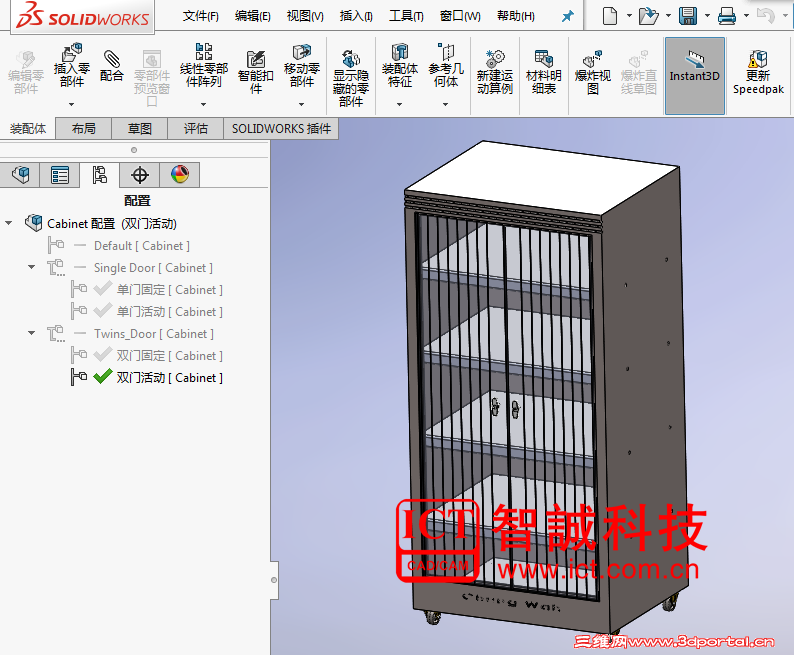This screenshot has height=655, width=794.
Task: Open the 文件(F) menu
Action: [x=201, y=16]
